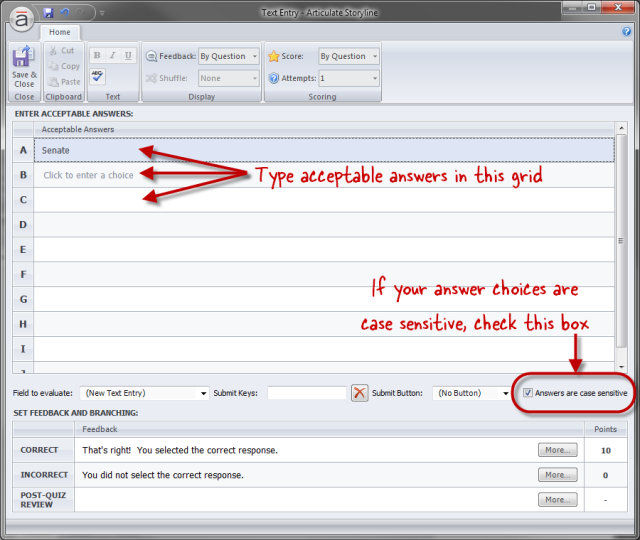
Task: Click the empty answer row C
Action: (324, 200)
